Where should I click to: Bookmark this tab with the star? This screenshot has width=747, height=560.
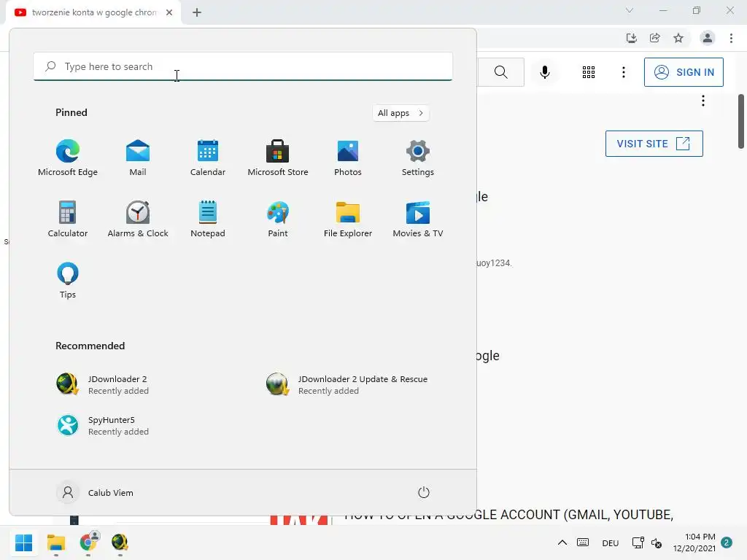click(x=678, y=38)
